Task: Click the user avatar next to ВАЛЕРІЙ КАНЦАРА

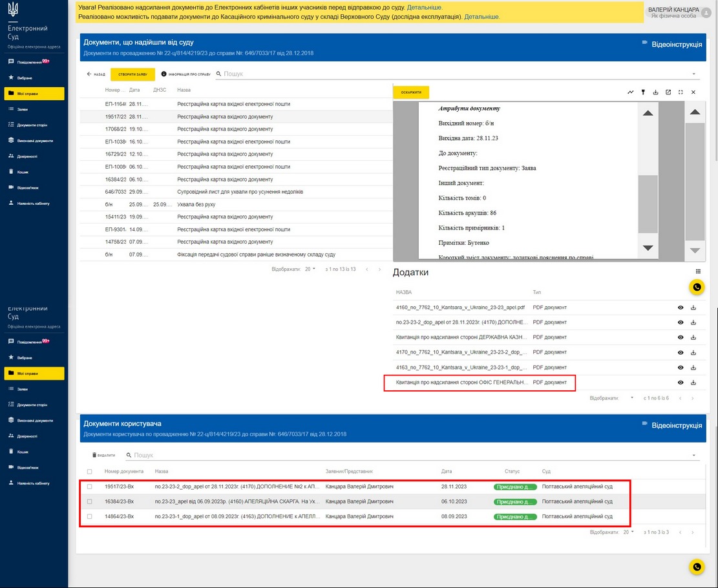Action: tap(706, 13)
